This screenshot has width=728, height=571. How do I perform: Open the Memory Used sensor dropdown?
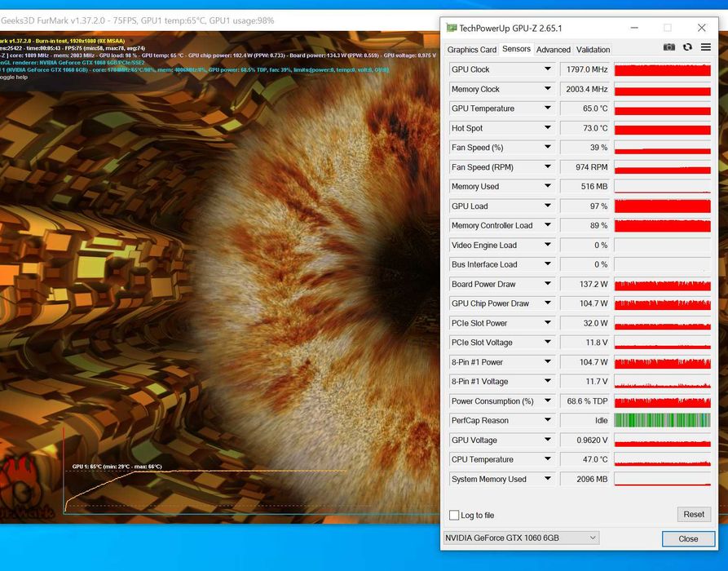548,186
